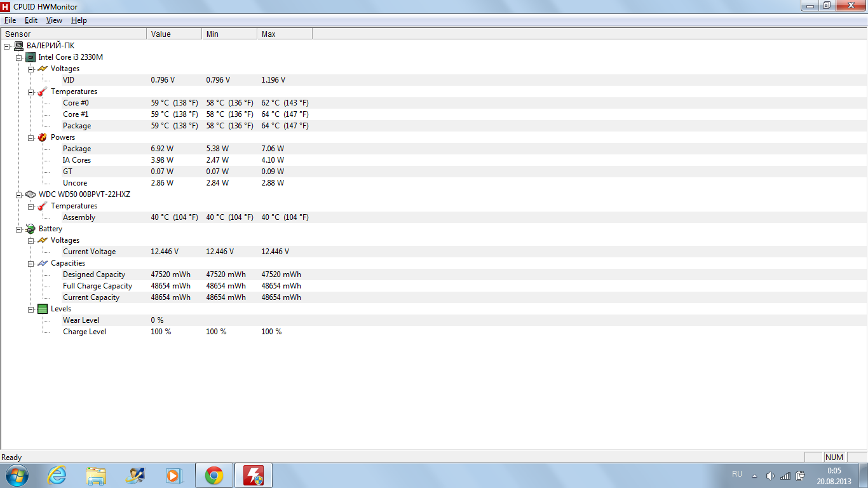
Task: Open Windows Explorer from taskbar
Action: 97,475
